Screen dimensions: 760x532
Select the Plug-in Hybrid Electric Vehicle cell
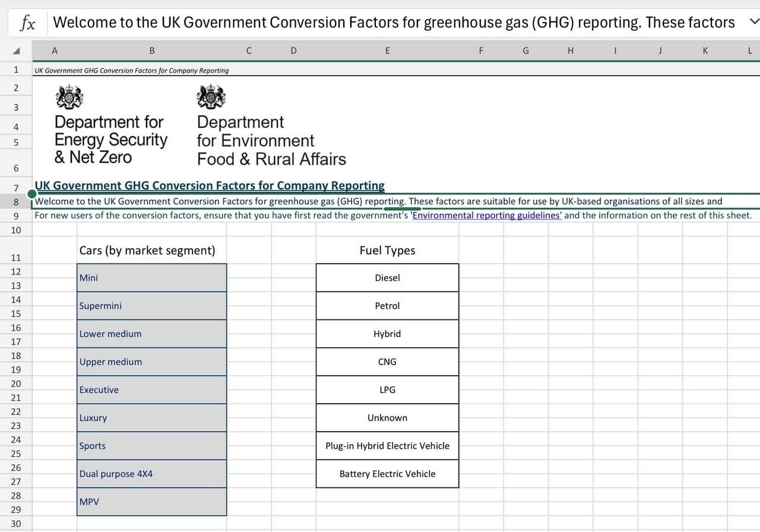388,445
